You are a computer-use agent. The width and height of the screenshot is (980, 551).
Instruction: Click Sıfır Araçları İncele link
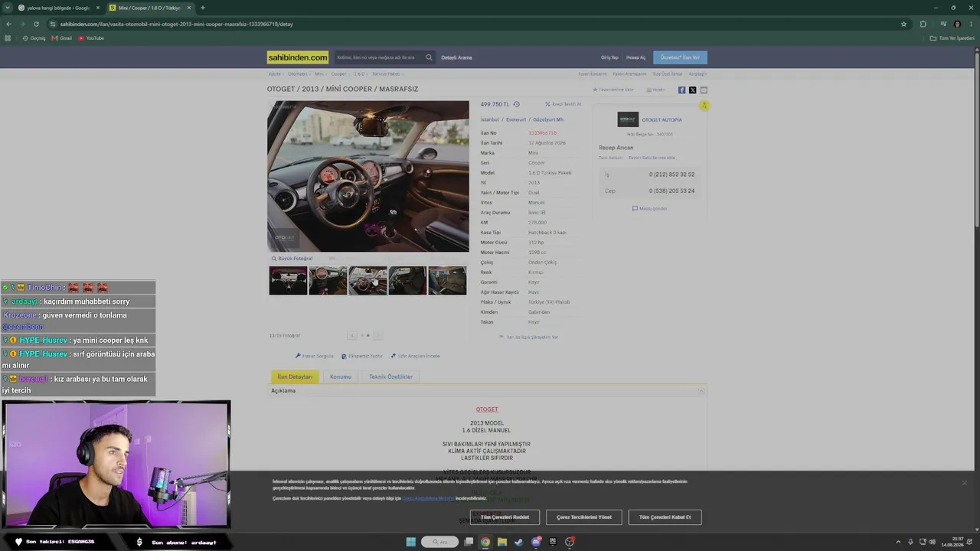coord(415,356)
